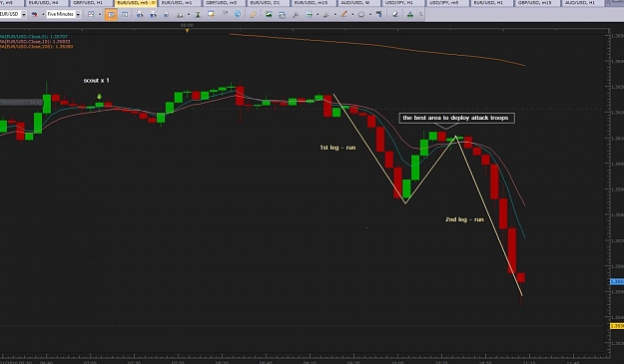Viewport: 624px width, 364px height.
Task: Click the orange MA 200 legend line
Action: pos(36,47)
